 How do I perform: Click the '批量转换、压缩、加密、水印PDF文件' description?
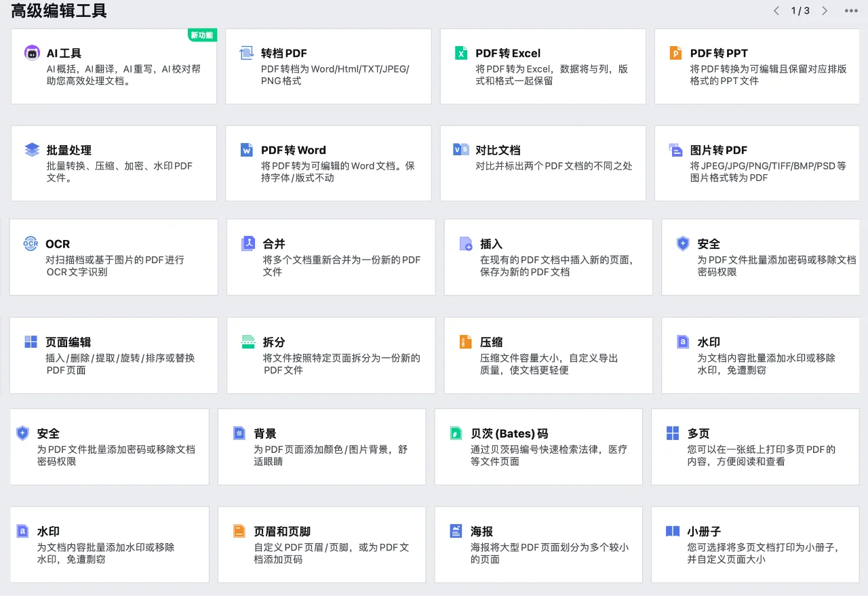pos(120,172)
